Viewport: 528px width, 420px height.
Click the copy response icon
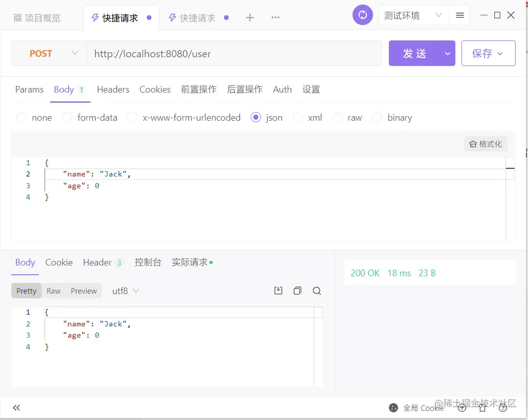pos(297,291)
